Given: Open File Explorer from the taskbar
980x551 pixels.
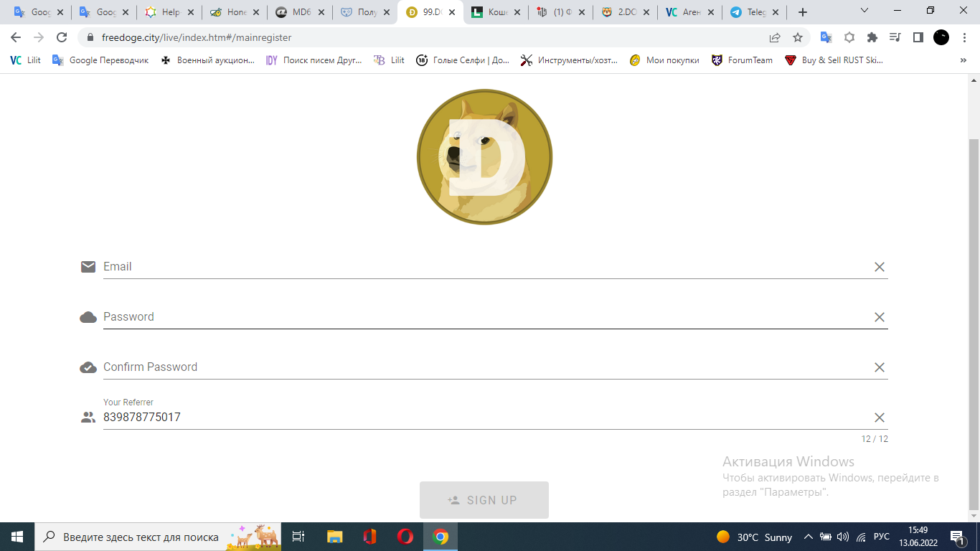Looking at the screenshot, I should (335, 537).
